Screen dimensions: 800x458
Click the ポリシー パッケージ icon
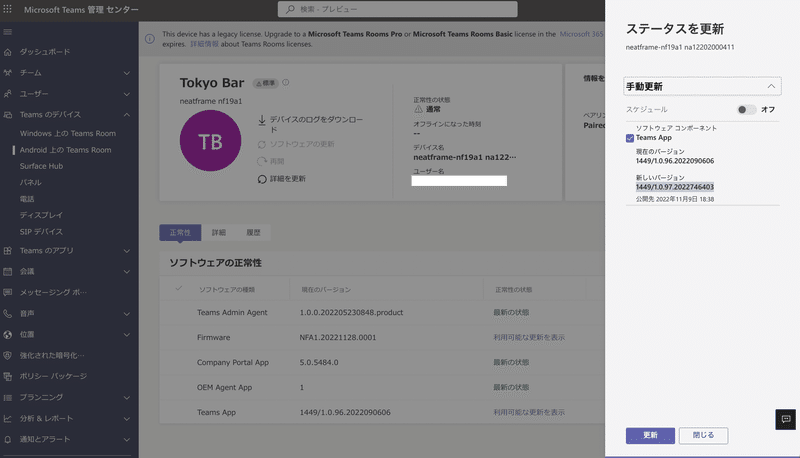[x=8, y=376]
